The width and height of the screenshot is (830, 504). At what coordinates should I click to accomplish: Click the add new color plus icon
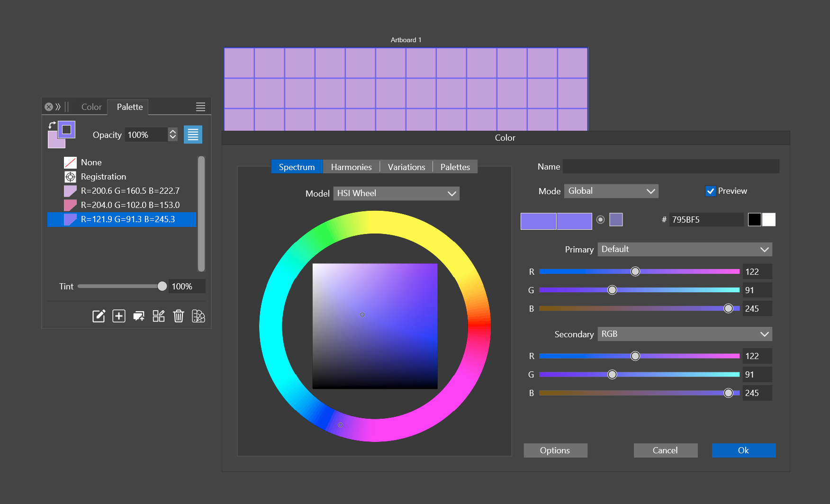click(118, 316)
